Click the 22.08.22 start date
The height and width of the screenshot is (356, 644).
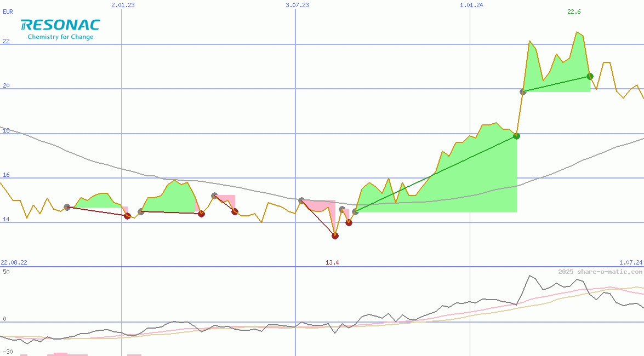[14, 262]
